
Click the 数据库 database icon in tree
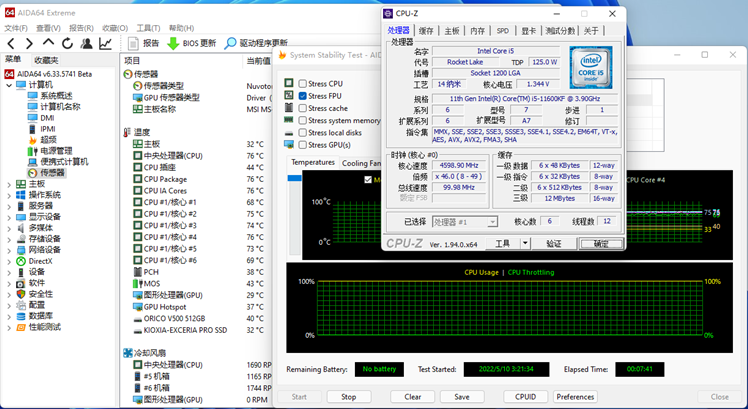tap(21, 316)
